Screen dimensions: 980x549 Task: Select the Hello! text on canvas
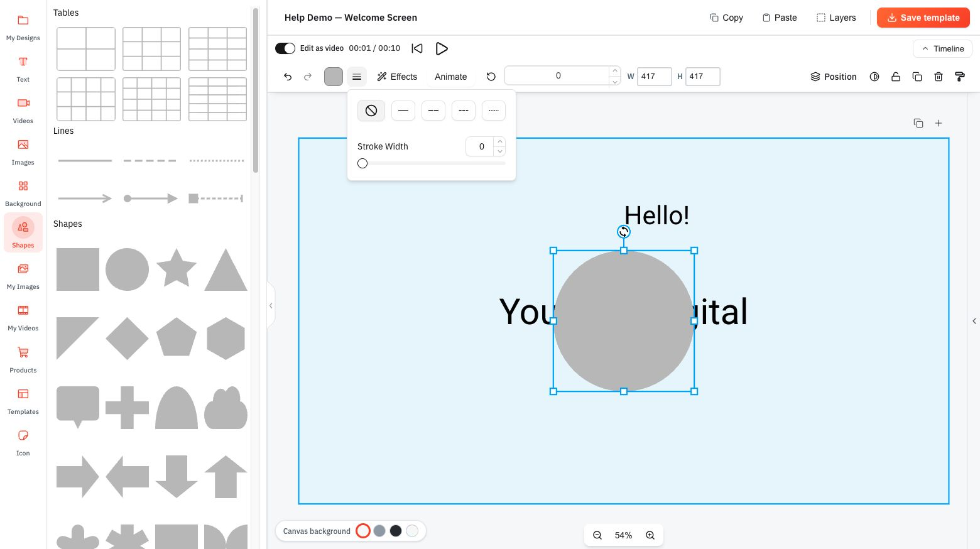click(656, 215)
